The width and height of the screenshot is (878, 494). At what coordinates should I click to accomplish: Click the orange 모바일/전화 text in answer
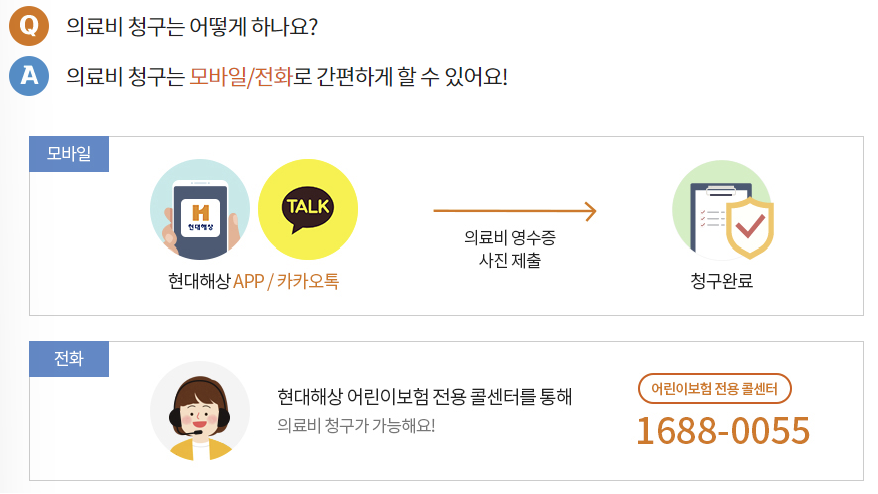241,76
